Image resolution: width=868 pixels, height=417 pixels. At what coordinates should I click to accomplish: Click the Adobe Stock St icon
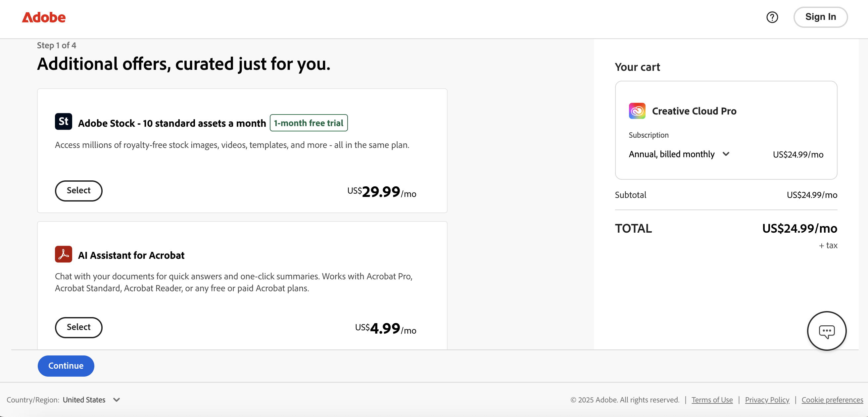click(63, 121)
